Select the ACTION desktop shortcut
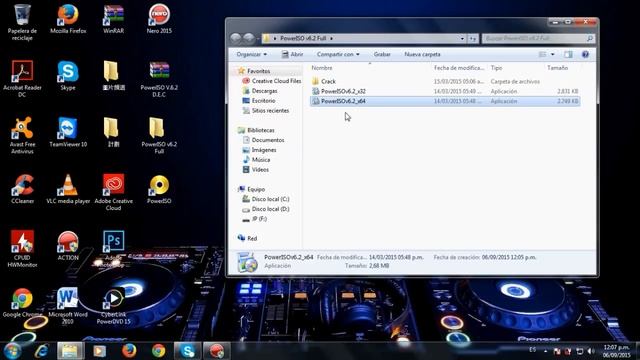The width and height of the screenshot is (640, 360). (68, 246)
